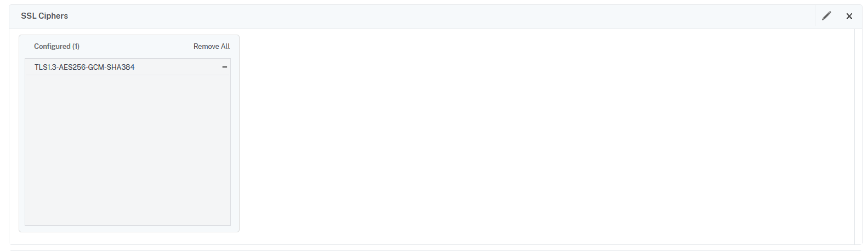
Task: Close the SSL Ciphers panel with the X icon
Action: [849, 16]
